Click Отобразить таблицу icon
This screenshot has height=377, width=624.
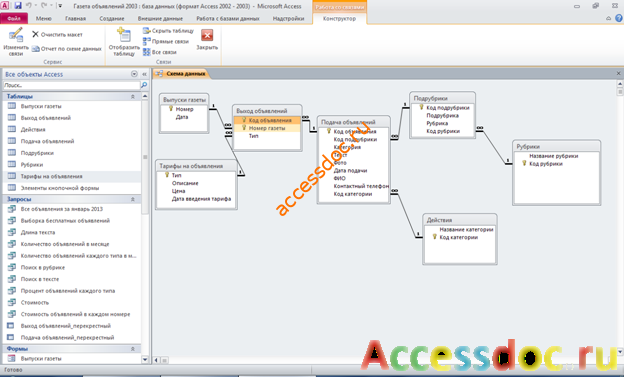[124, 35]
